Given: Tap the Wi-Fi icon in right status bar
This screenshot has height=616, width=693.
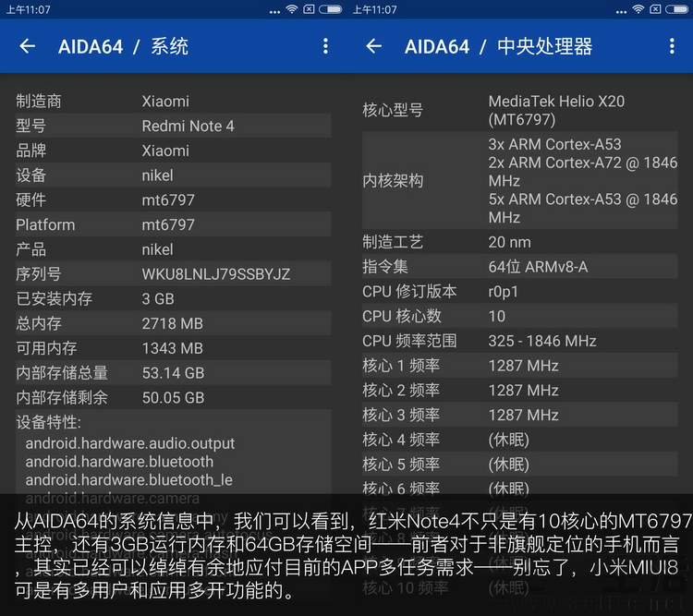Looking at the screenshot, I should pos(638,9).
